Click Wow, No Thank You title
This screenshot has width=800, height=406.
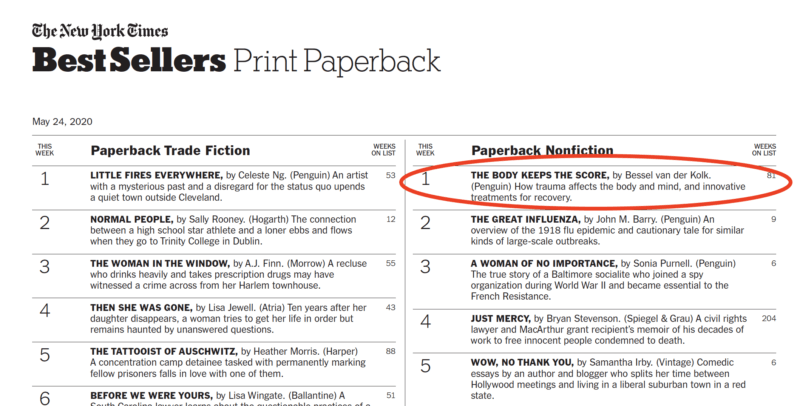522,362
